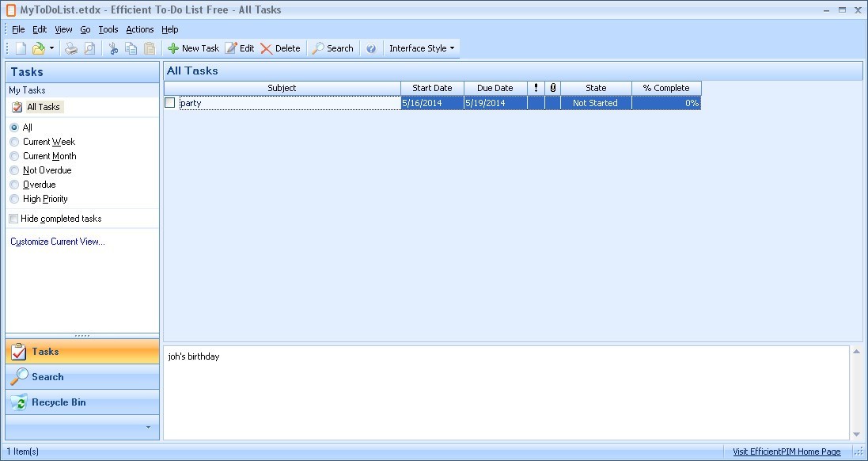Screen dimensions: 868x461
Task: Add a task with New Task button
Action: [192, 48]
